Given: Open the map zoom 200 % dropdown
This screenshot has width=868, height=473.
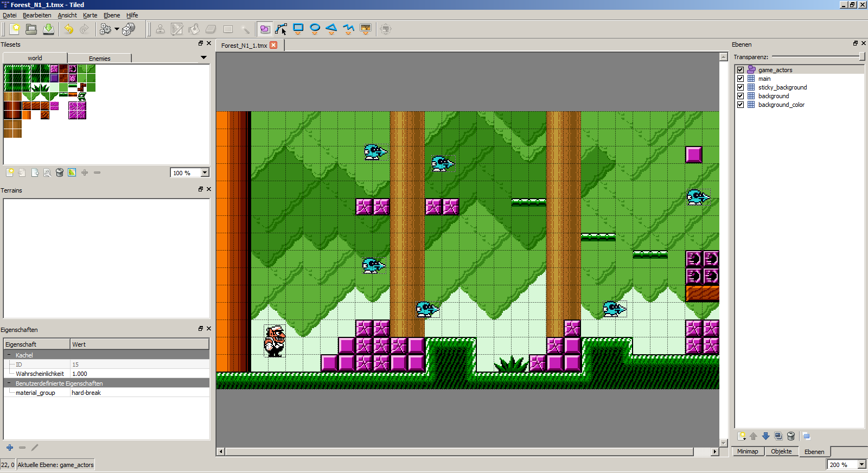Looking at the screenshot, I should click(861, 464).
